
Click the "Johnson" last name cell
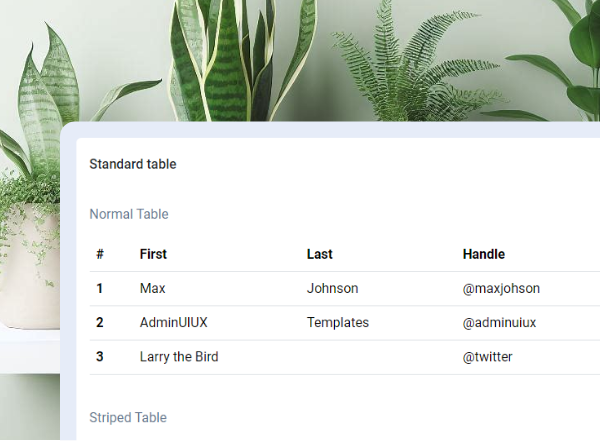[x=332, y=289]
